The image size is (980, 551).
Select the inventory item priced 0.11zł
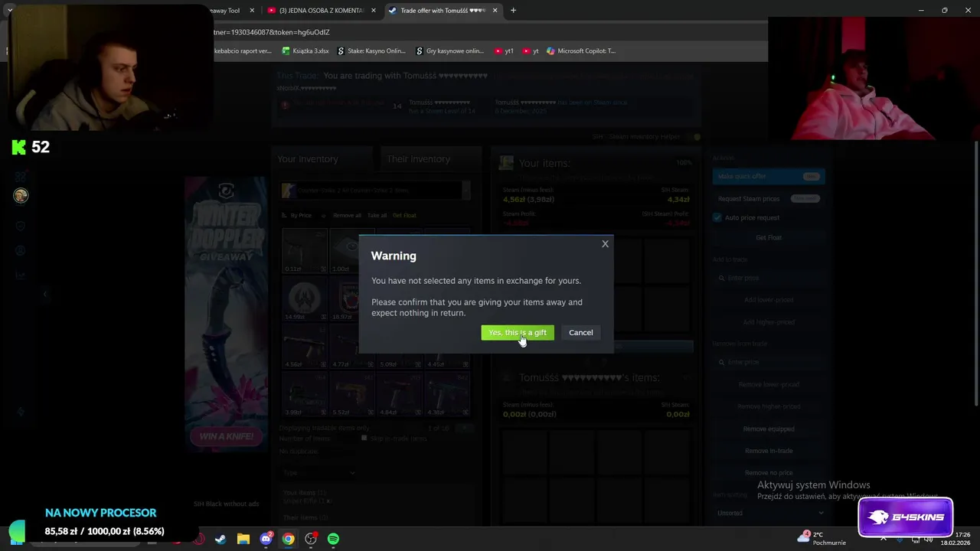tap(305, 250)
